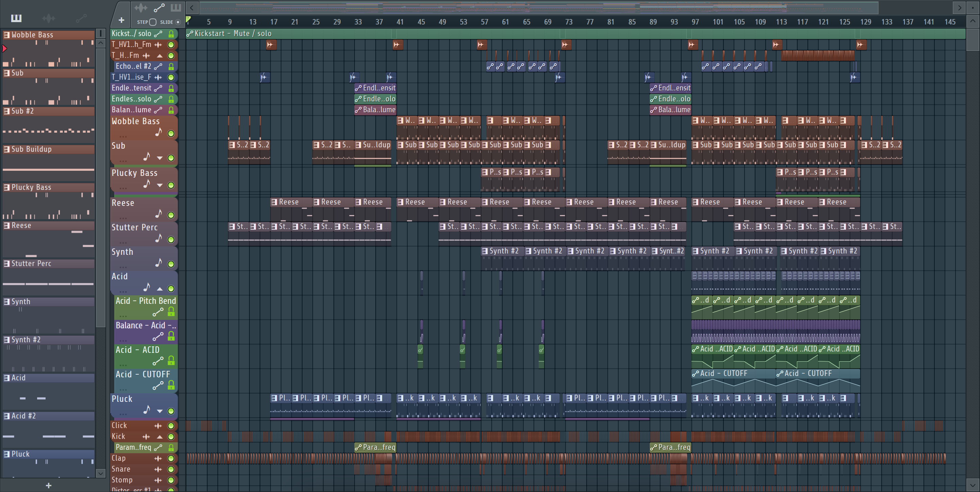Click note icon on Reese track
This screenshot has height=492, width=980.
coord(159,213)
